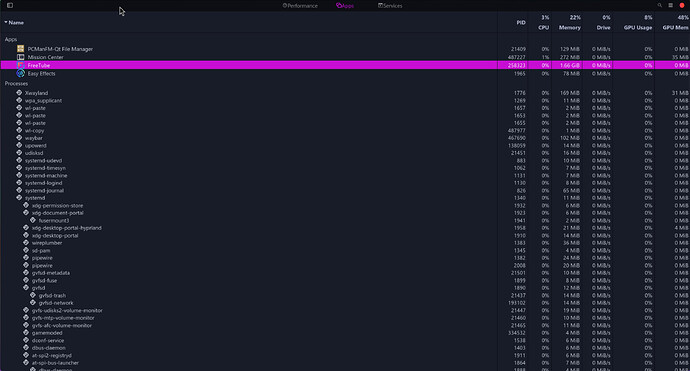The image size is (690, 371).
Task: Click Xwayland memory value 169 MiB
Action: [570, 93]
